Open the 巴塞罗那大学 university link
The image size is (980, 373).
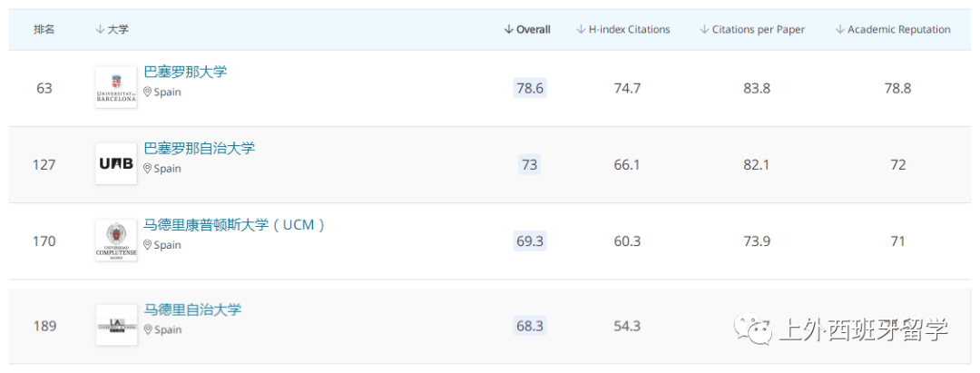[x=186, y=72]
